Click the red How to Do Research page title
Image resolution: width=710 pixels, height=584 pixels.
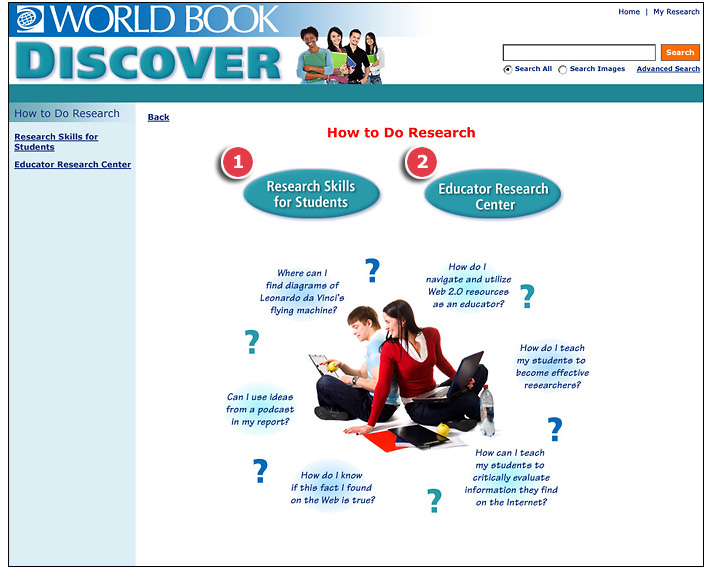coord(401,133)
